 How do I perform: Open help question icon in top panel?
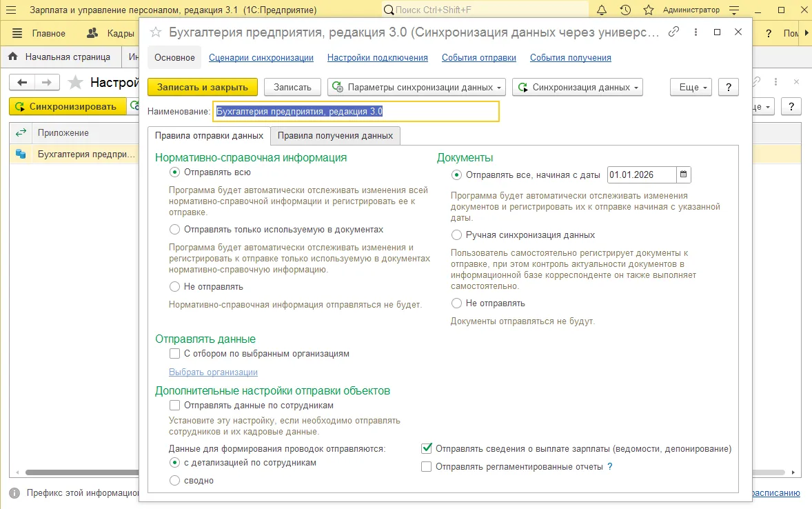click(769, 33)
